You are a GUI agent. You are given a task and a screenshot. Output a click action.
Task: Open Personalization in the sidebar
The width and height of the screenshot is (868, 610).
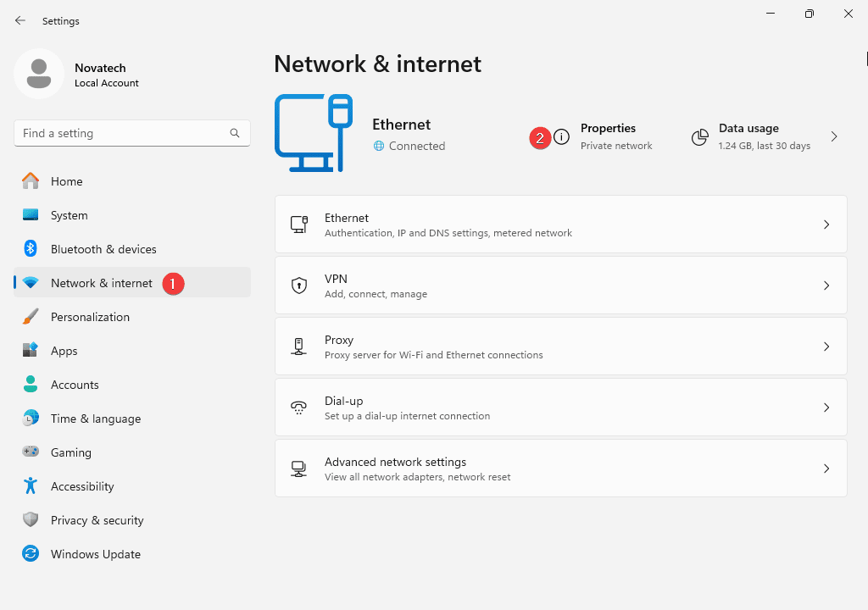coord(90,317)
